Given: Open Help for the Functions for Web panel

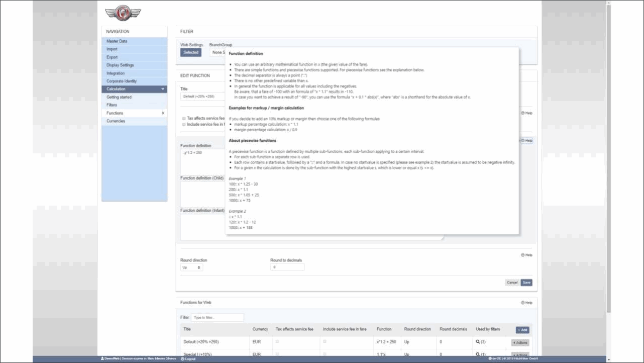Looking at the screenshot, I should 526,303.
